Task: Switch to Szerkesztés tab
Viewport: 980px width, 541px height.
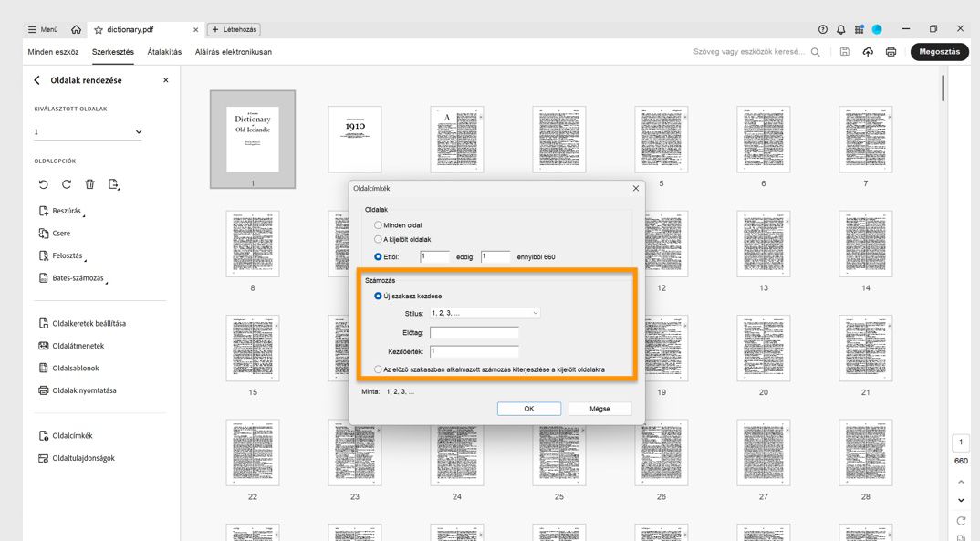Action: pyautogui.click(x=113, y=52)
